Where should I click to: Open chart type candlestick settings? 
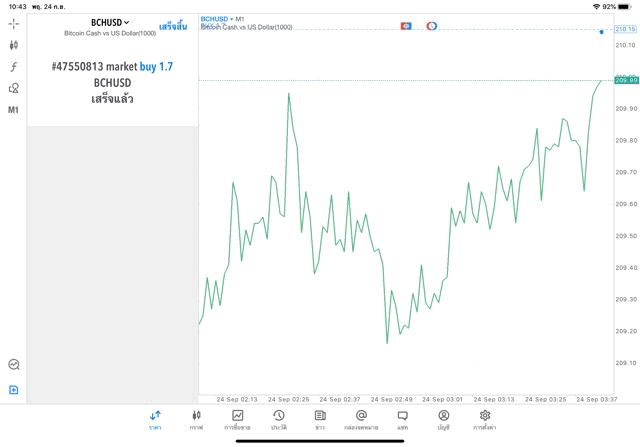(14, 45)
